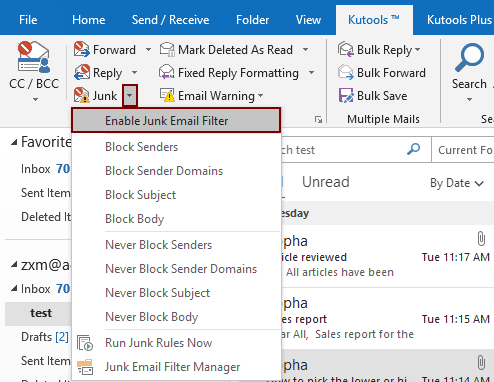Image resolution: width=494 pixels, height=382 pixels.
Task: Click the Run Junk Rules Now icon
Action: pyautogui.click(x=85, y=343)
